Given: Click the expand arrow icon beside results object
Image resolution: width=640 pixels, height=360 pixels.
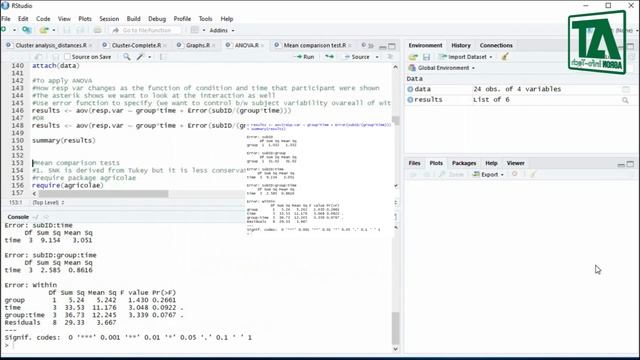Looking at the screenshot, I should (410, 100).
